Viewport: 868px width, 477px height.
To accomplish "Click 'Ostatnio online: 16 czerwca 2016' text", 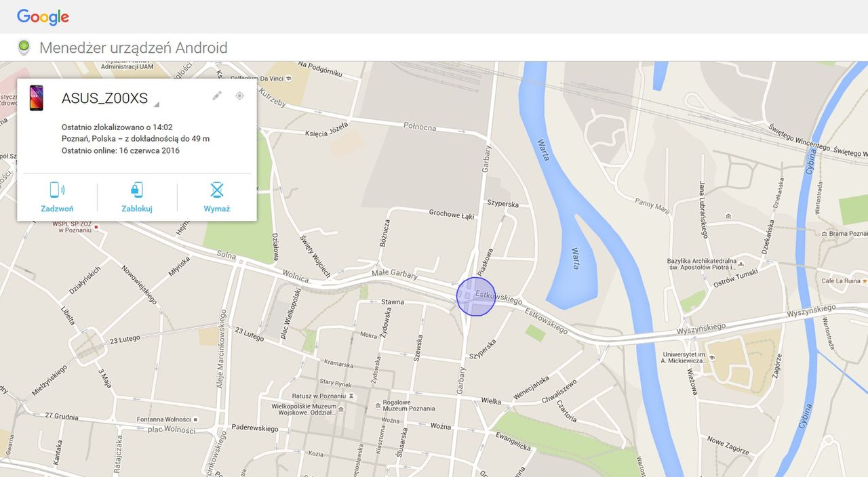I will click(121, 150).
